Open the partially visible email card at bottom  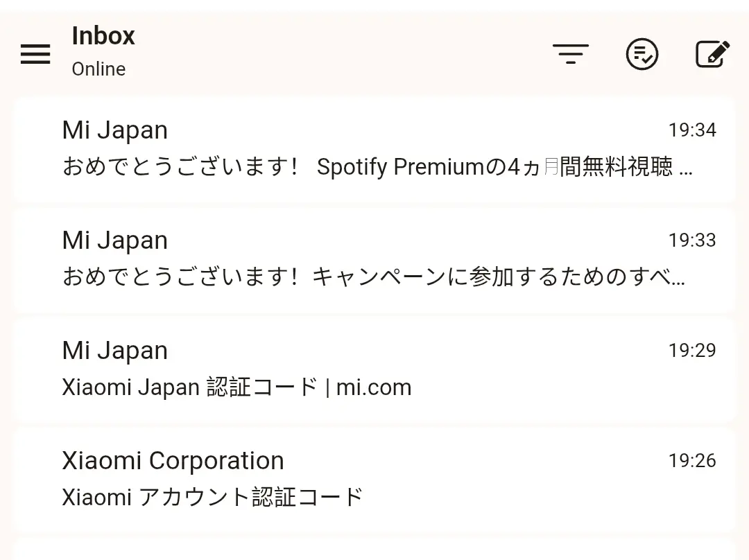[374, 550]
